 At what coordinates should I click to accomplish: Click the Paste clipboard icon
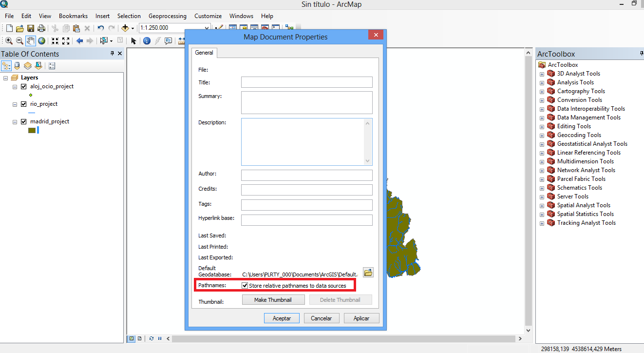pyautogui.click(x=76, y=28)
